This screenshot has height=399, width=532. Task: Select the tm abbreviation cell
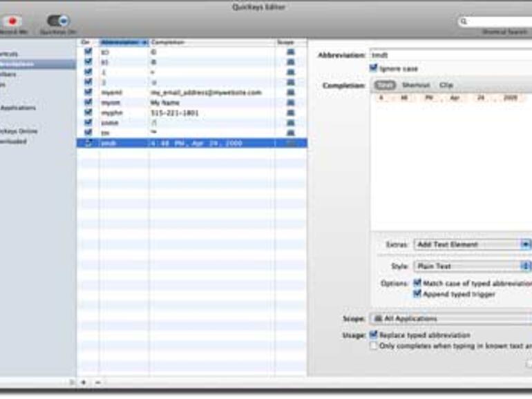[124, 133]
